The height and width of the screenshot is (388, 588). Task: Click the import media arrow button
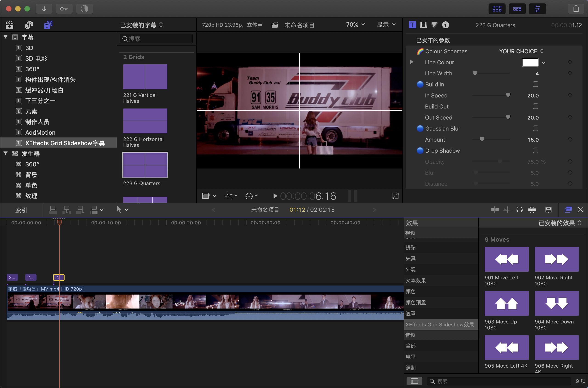tap(44, 9)
